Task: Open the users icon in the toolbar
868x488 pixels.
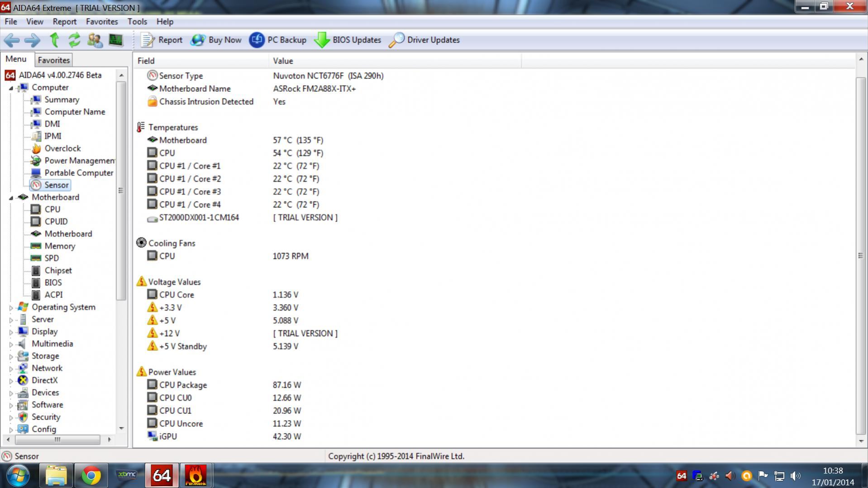Action: coord(95,40)
